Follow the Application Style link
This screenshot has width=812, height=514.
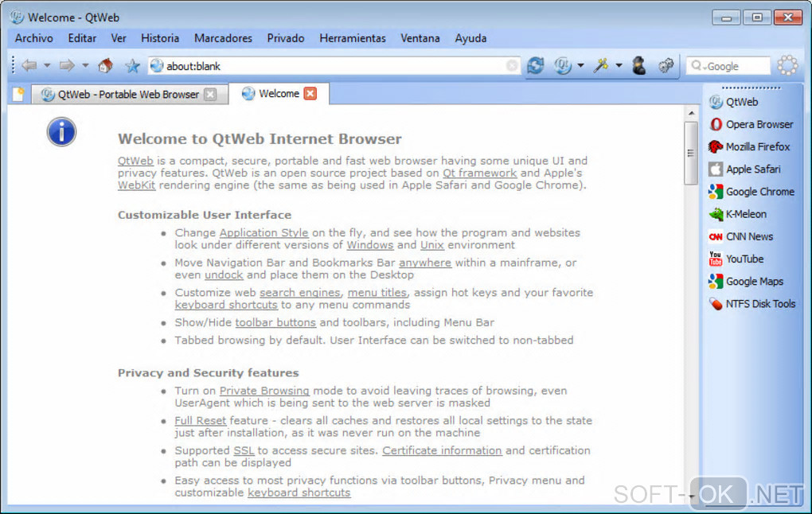point(264,233)
